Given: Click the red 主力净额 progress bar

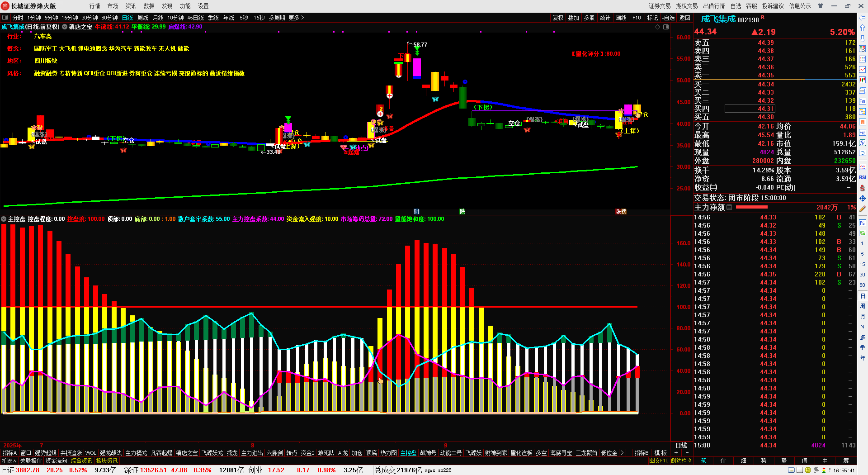Looking at the screenshot, I should click(x=752, y=207).
